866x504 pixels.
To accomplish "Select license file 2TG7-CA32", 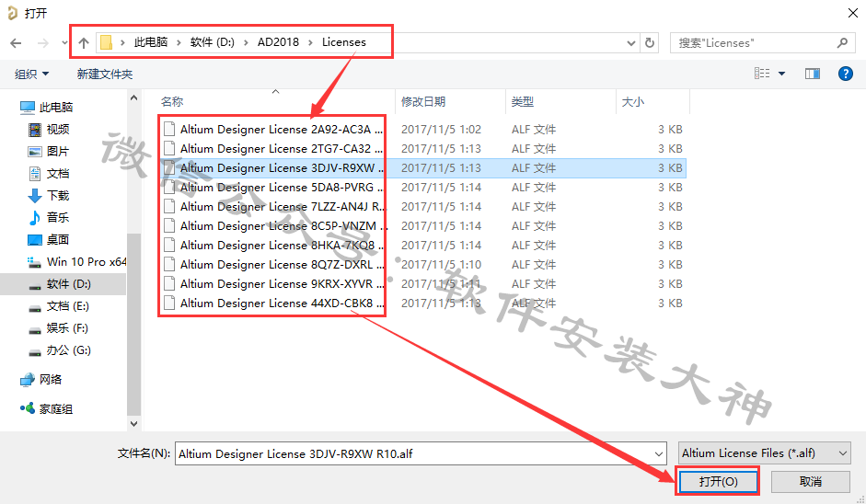I will tap(423, 148).
